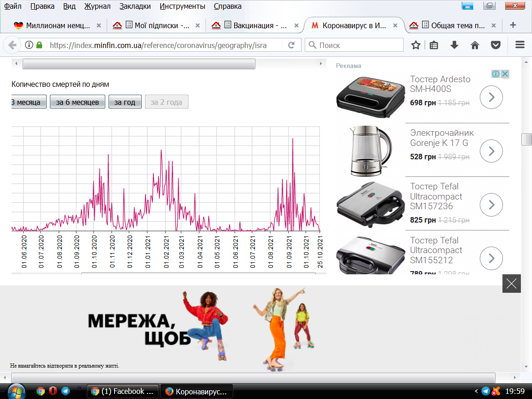This screenshot has width=532, height=399.
Task: Open Telegram from the system tray
Action: (x=486, y=391)
